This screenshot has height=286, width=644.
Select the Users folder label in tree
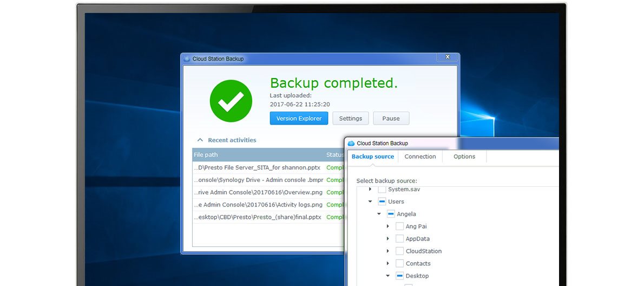(396, 201)
